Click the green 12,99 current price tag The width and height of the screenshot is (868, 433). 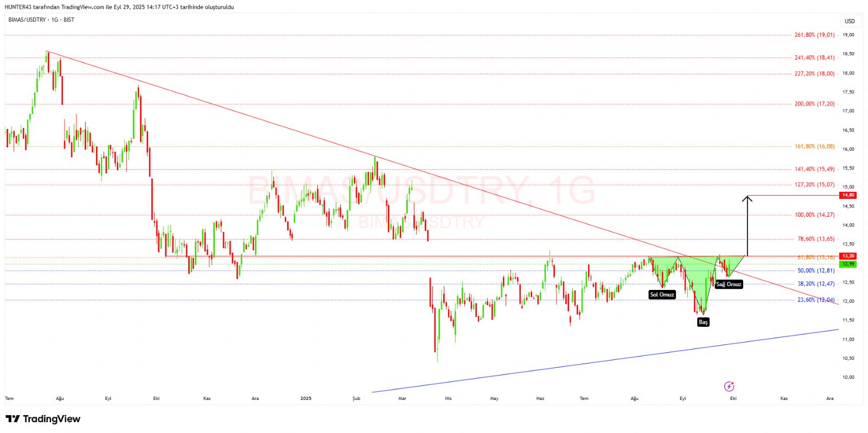pos(848,264)
